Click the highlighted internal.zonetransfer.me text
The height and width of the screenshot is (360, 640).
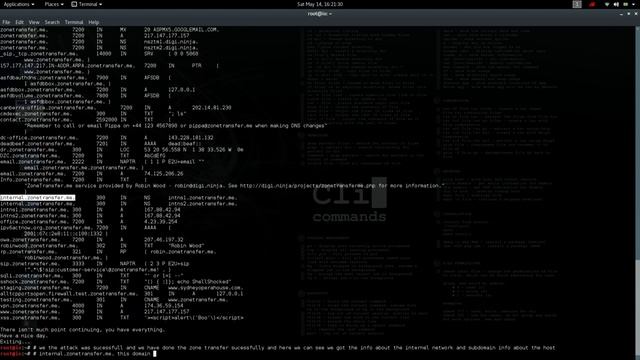[x=37, y=198]
